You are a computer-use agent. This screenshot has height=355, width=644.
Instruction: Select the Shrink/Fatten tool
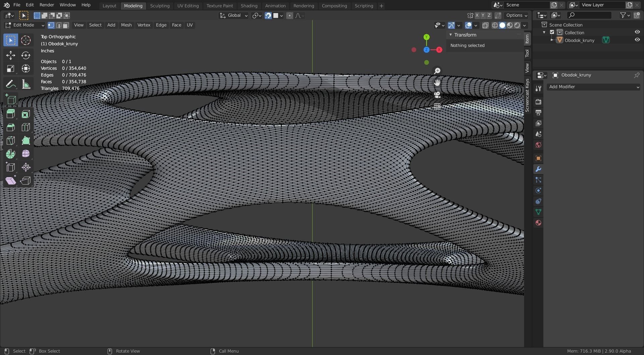coord(26,167)
